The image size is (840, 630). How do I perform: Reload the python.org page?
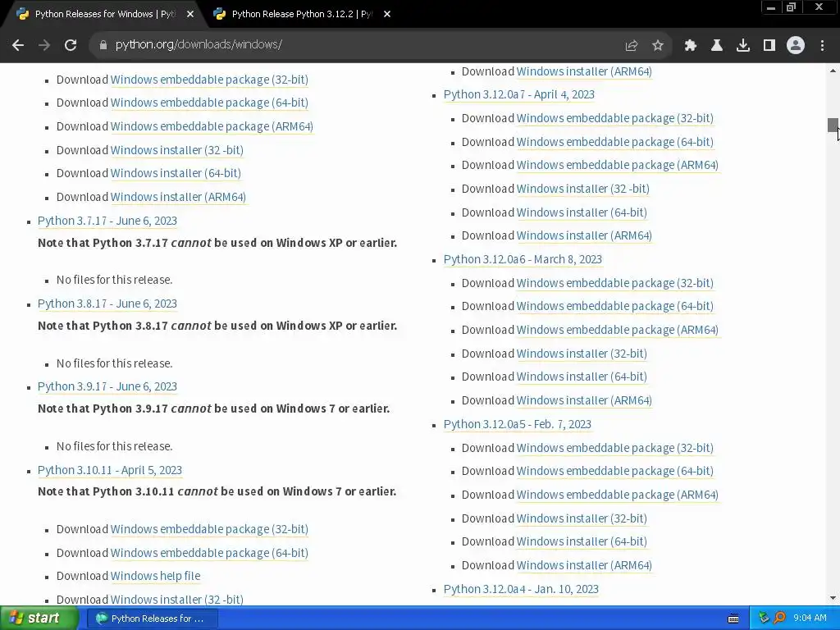point(71,45)
